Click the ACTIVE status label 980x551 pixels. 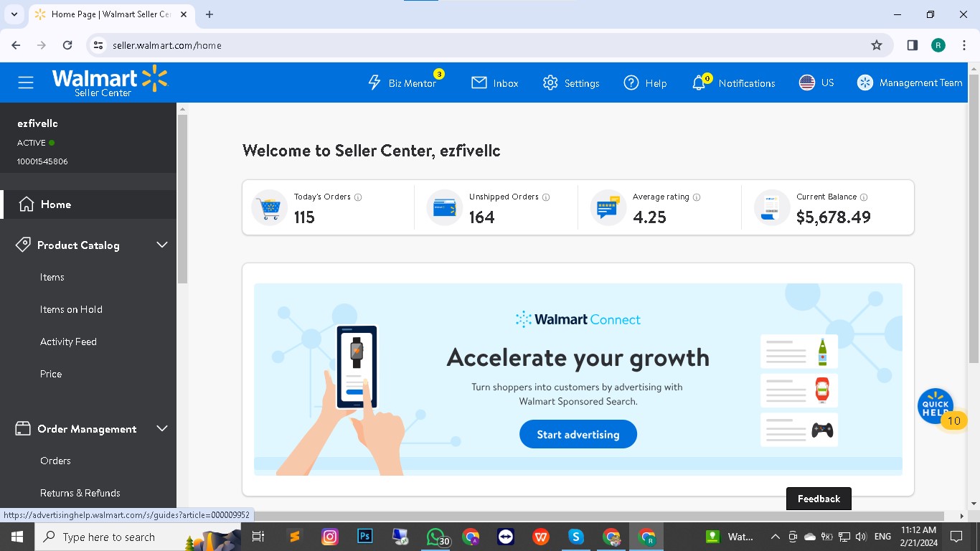[32, 143]
